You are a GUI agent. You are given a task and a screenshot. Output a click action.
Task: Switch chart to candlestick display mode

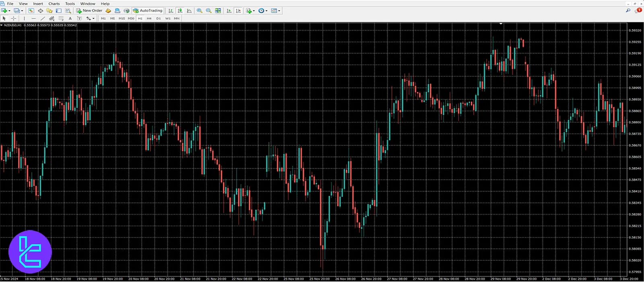pyautogui.click(x=180, y=11)
